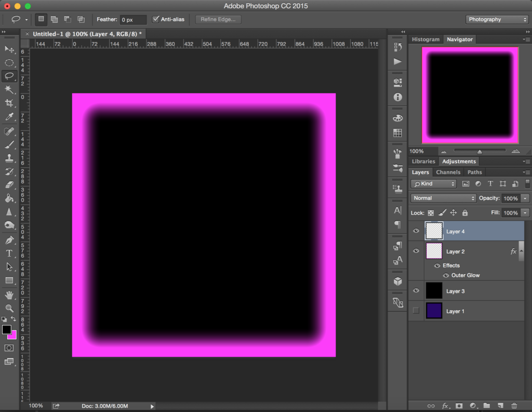Viewport: 532px width, 412px height.
Task: Select the Eraser tool
Action: click(9, 184)
